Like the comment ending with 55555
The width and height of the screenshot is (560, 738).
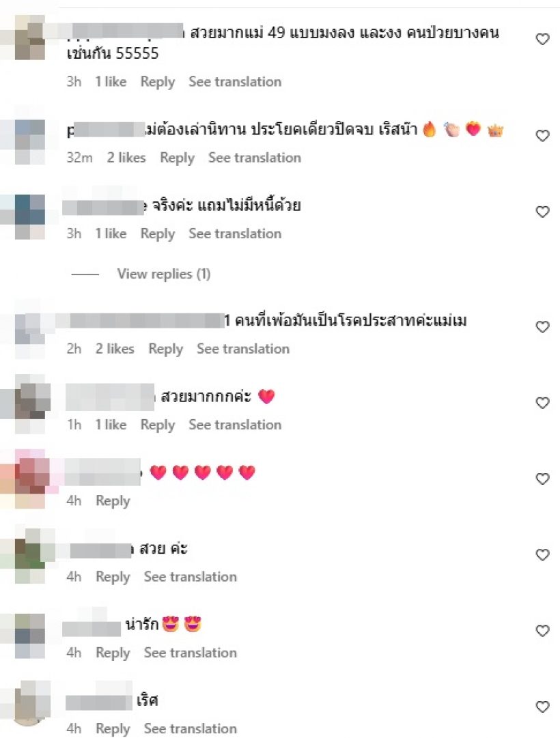click(x=542, y=39)
